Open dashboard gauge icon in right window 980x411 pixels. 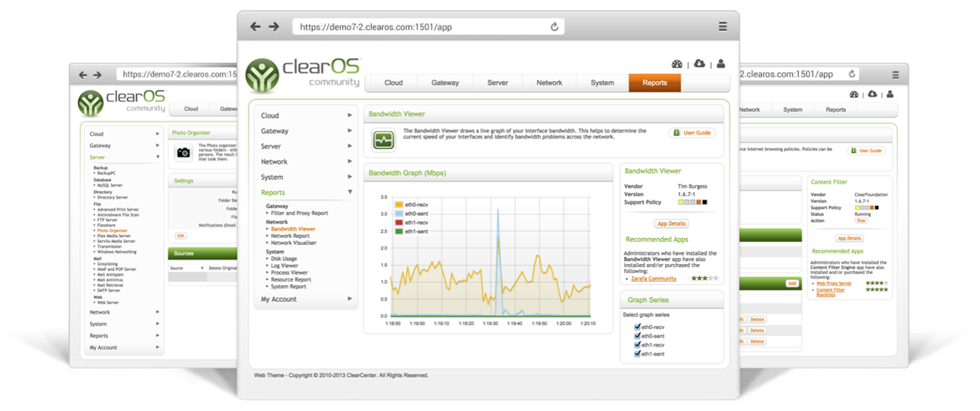click(854, 94)
